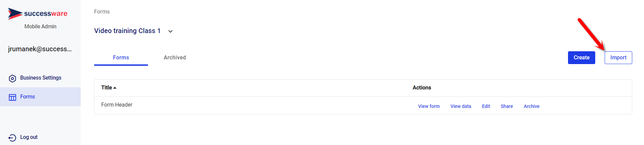Open Business Settings hexagon icon
Image resolution: width=644 pixels, height=145 pixels.
click(12, 78)
